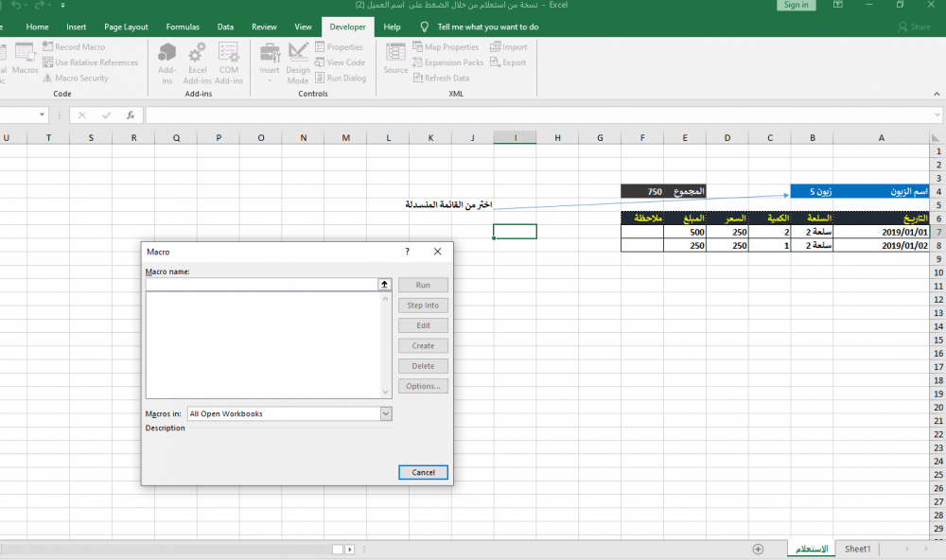Open the Home tab

pyautogui.click(x=38, y=26)
